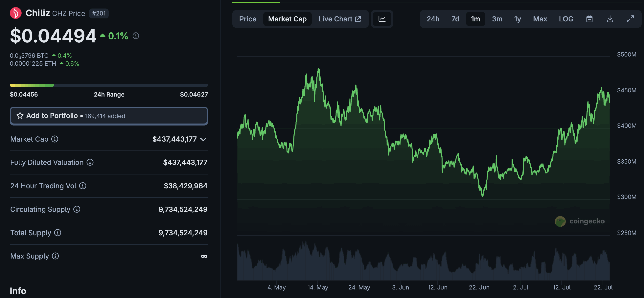Click the #201 rank badge

pyautogui.click(x=99, y=13)
